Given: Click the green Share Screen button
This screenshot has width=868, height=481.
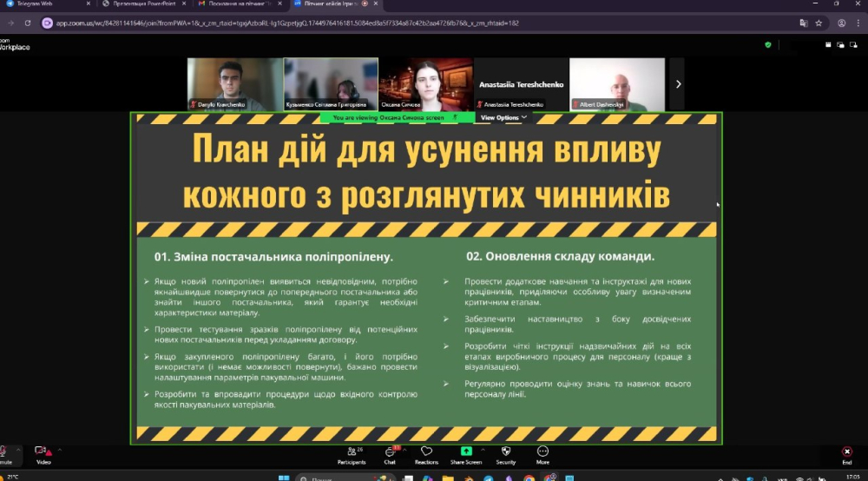Looking at the screenshot, I should click(466, 453).
